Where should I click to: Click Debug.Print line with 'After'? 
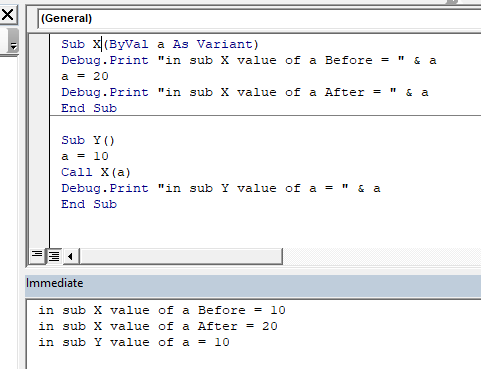(245, 92)
